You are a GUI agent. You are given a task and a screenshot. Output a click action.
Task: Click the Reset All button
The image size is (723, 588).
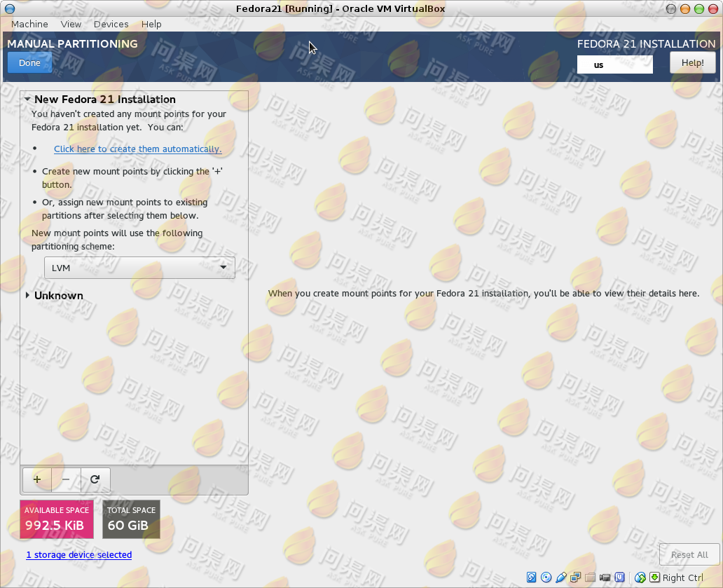(689, 555)
